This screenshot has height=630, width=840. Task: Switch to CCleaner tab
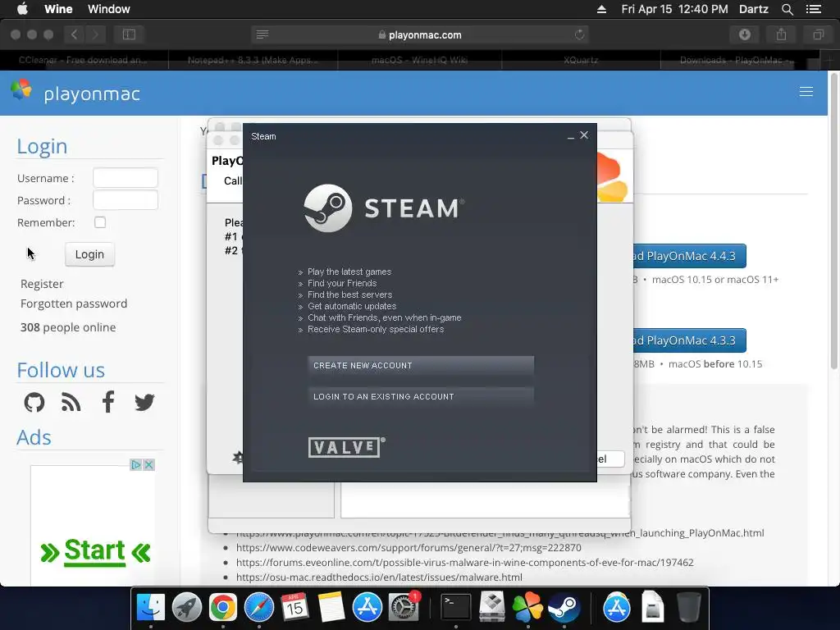click(x=83, y=60)
